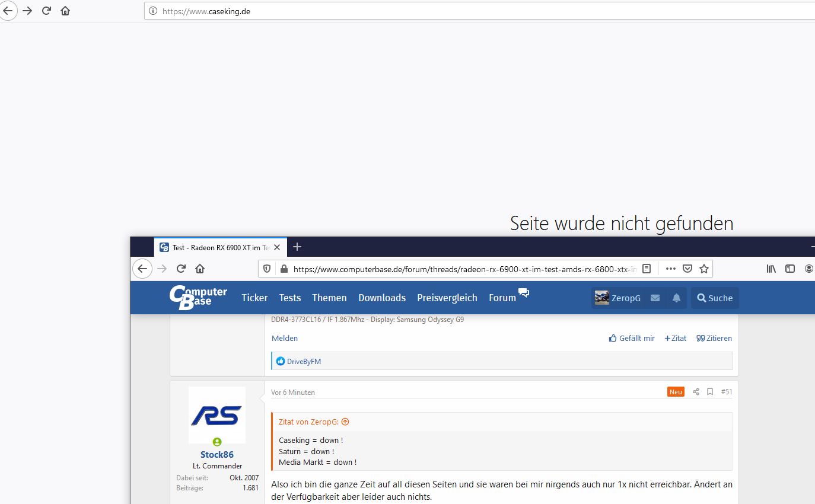Open the Downloads menu item
Image resolution: width=815 pixels, height=504 pixels.
(382, 298)
